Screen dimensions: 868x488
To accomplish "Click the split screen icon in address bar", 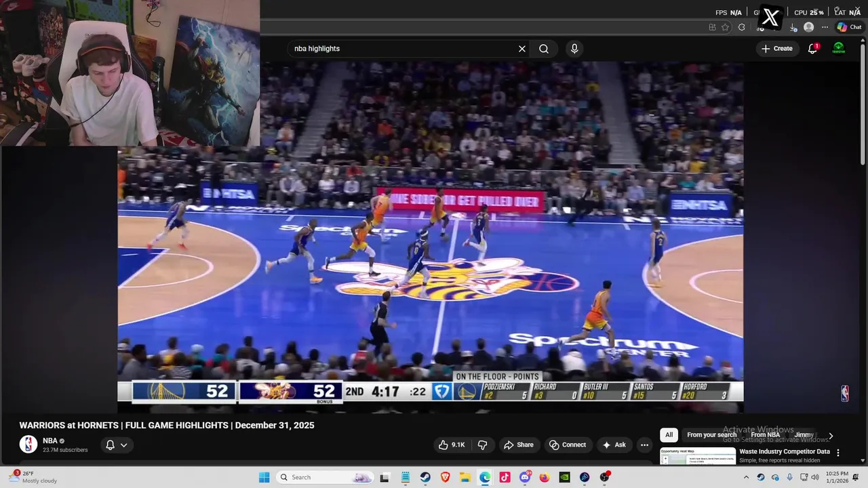I will pos(712,27).
